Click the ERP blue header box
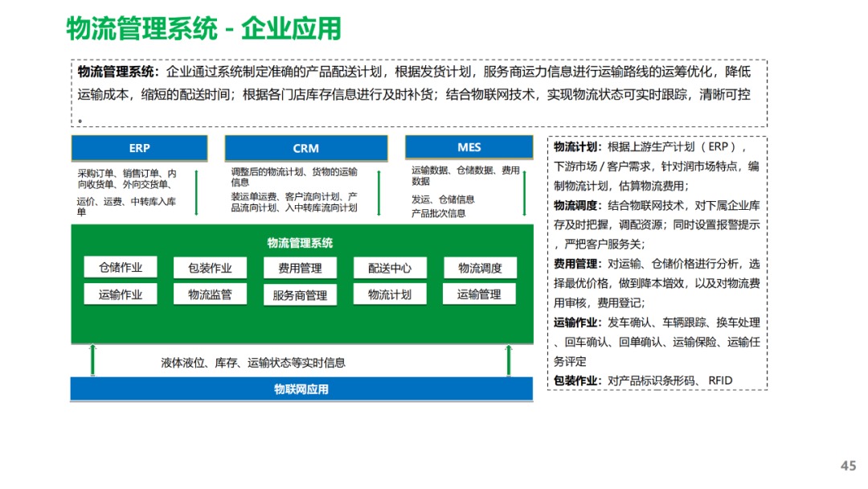Screen dimensions: 868x489 point(140,148)
